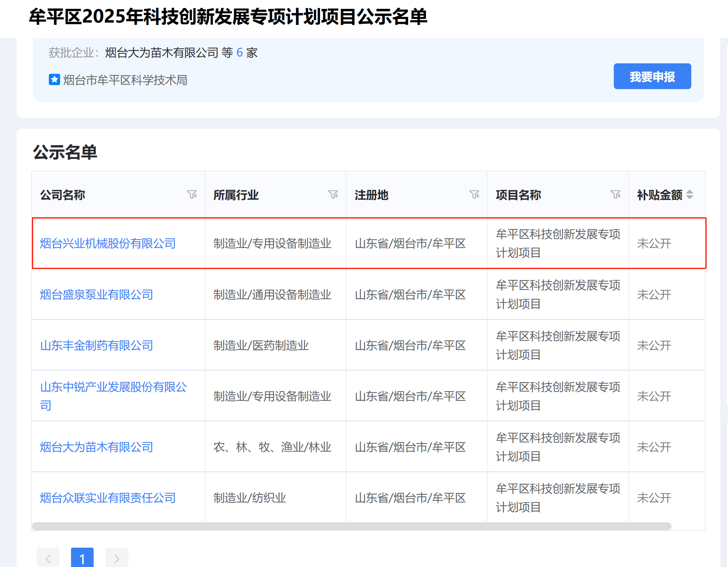Select page 1 in pagination

coord(82,558)
